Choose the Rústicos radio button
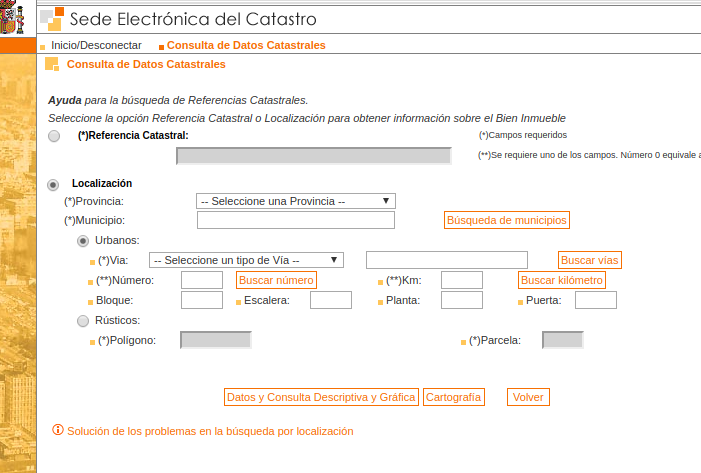 (x=83, y=321)
